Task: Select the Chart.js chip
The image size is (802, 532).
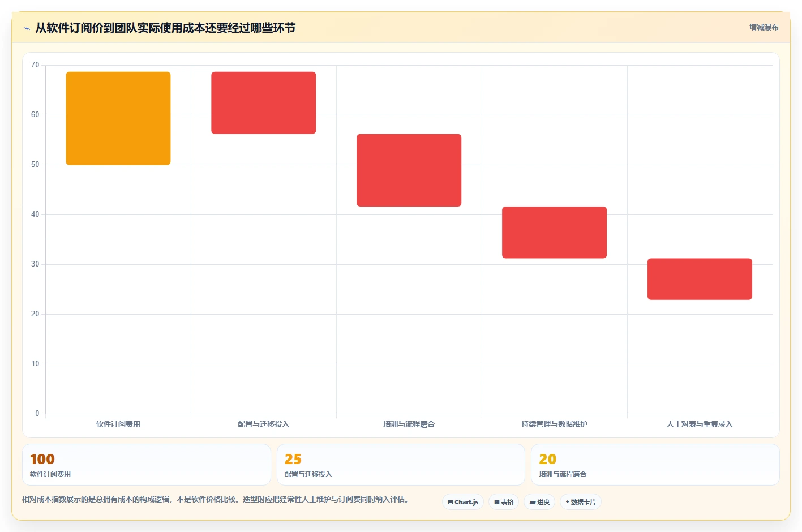Action: click(x=463, y=502)
